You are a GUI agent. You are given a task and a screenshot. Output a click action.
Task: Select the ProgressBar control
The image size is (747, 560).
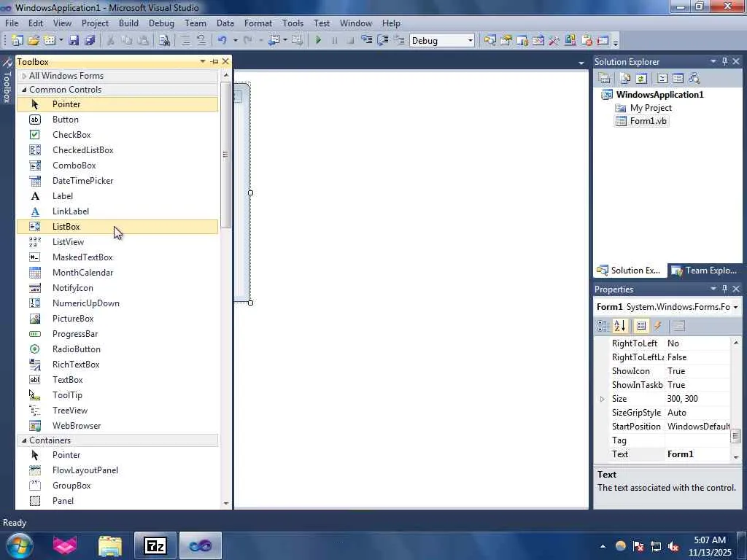[x=117, y=334]
